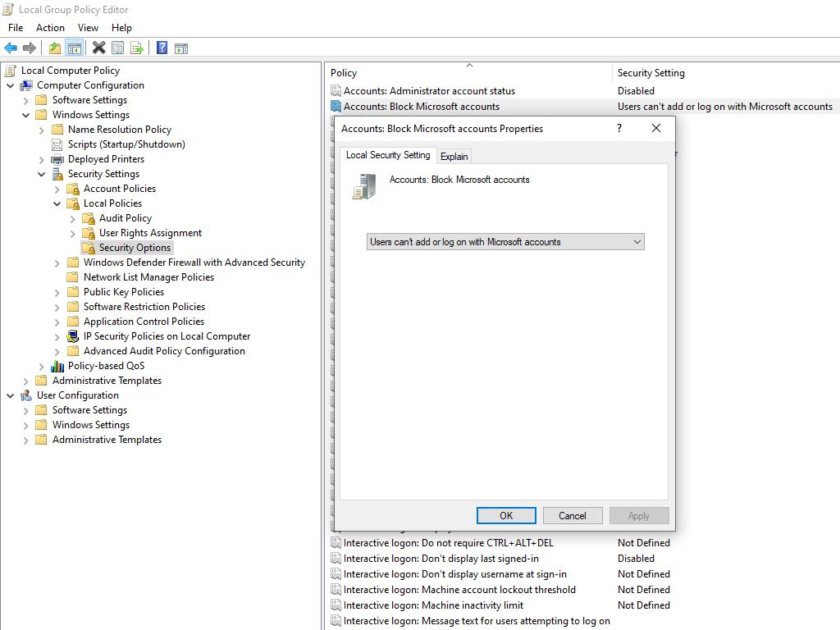Select Interactive logon: Don't display last signed-in

point(441,558)
